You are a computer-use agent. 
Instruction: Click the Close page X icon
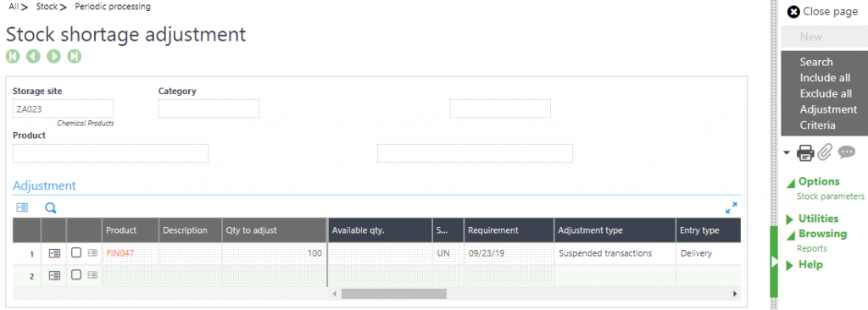coord(793,12)
